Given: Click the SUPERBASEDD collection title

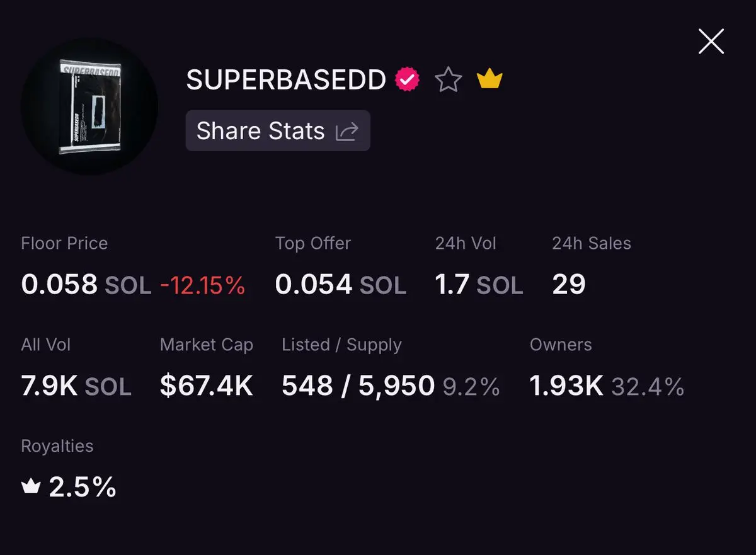Looking at the screenshot, I should pos(286,80).
